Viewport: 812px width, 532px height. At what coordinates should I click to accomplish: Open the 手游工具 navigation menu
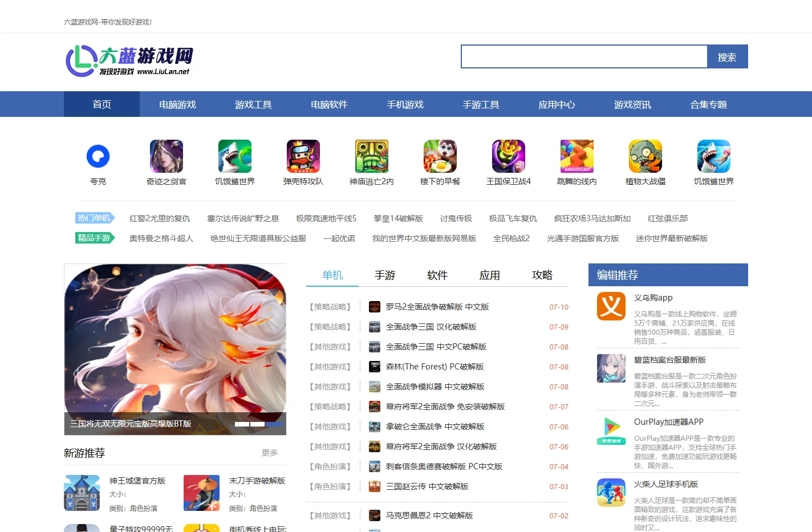click(x=481, y=104)
